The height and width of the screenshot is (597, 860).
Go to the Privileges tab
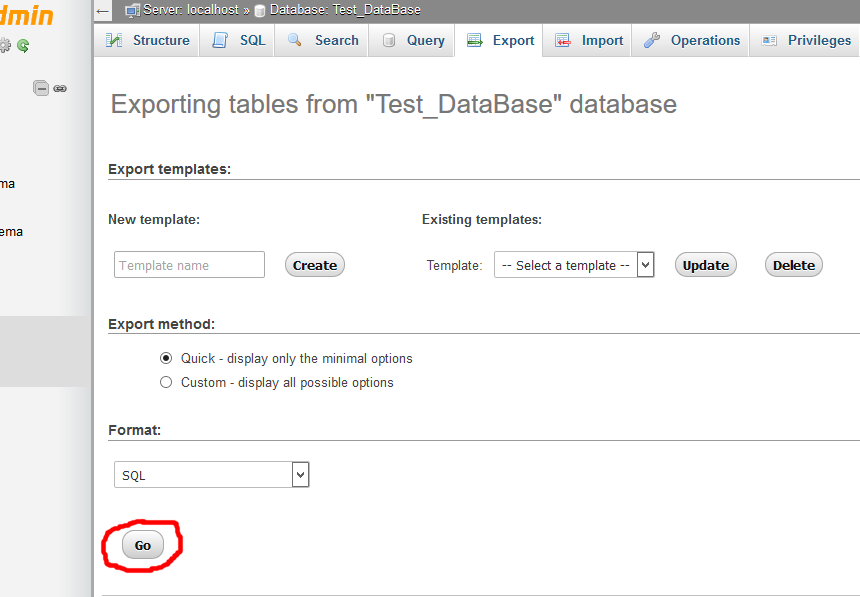[806, 41]
